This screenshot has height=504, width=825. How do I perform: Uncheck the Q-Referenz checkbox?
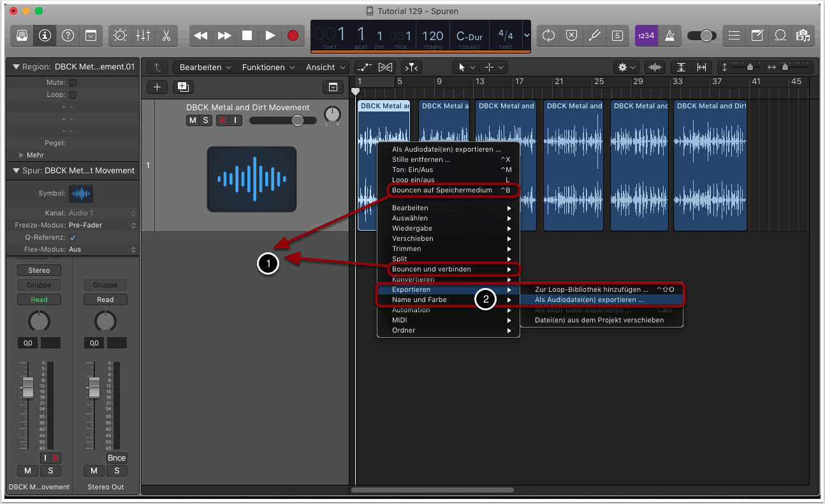click(x=73, y=238)
